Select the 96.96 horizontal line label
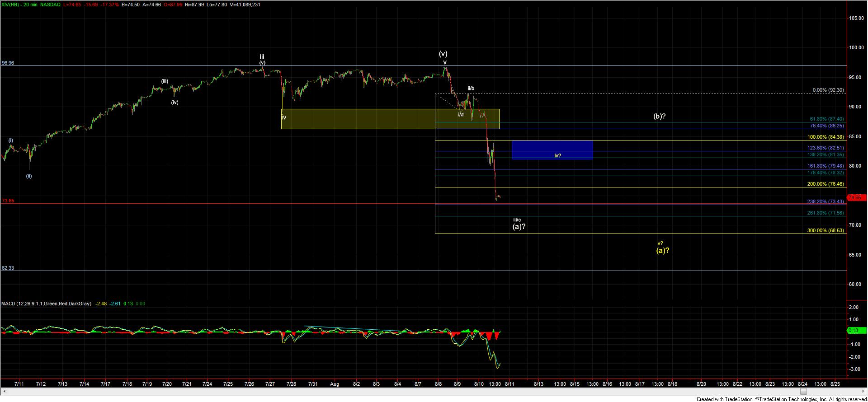The width and height of the screenshot is (868, 402). coord(8,63)
